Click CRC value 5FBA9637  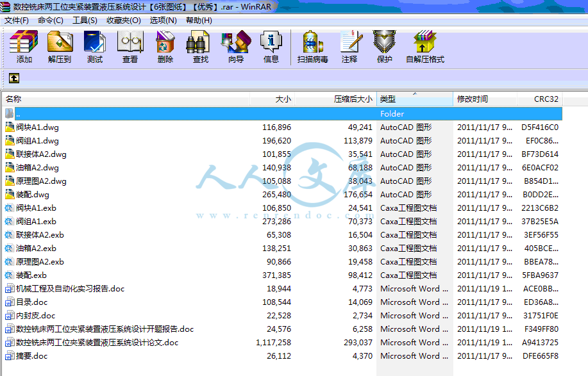(540, 275)
